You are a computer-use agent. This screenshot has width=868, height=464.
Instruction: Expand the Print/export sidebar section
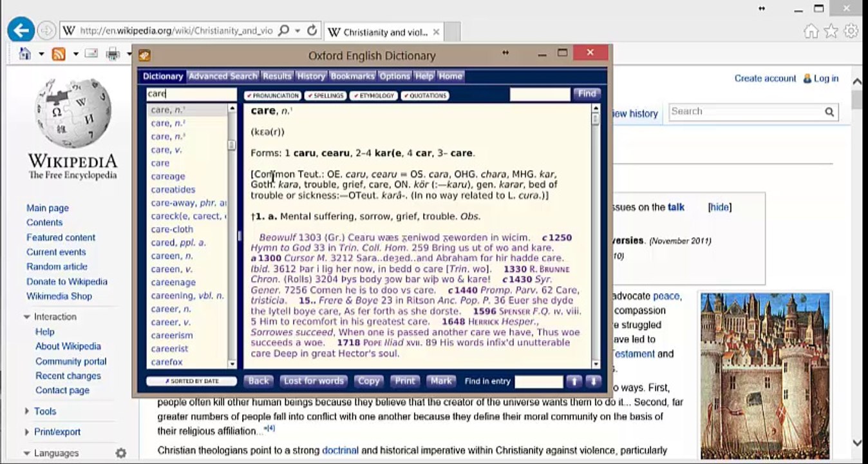point(27,432)
